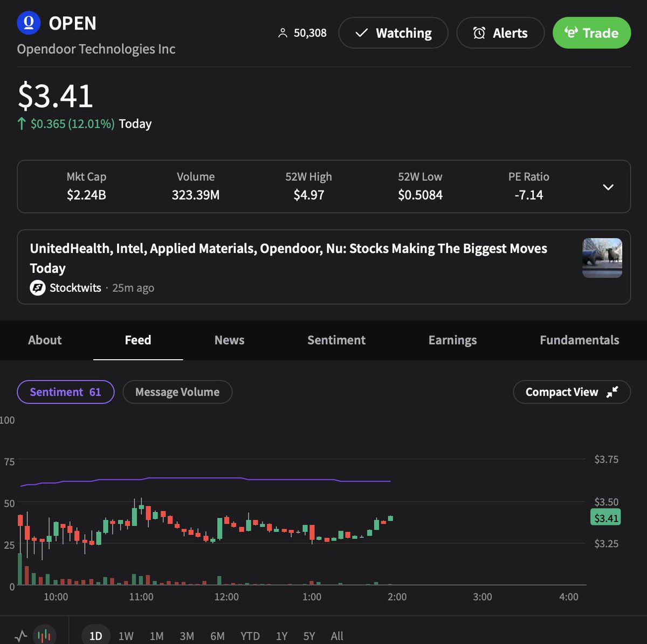Expand the key stats panel chevron
This screenshot has height=644, width=647.
tap(608, 187)
